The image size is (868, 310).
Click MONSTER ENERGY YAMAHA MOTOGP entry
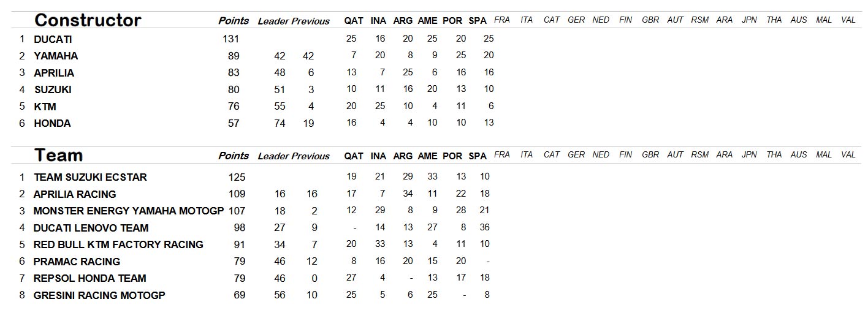pos(129,211)
